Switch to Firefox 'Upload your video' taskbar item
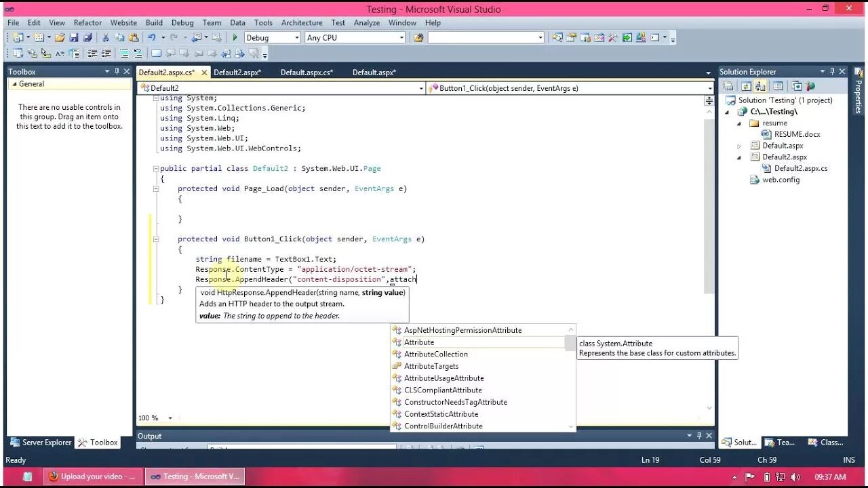Image resolution: width=868 pixels, height=488 pixels. [x=94, y=476]
